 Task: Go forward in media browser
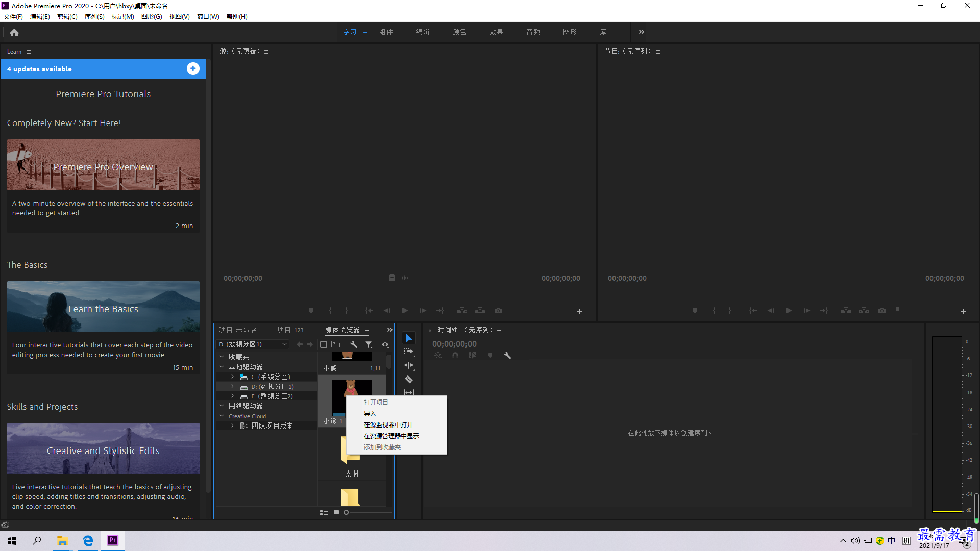click(310, 344)
